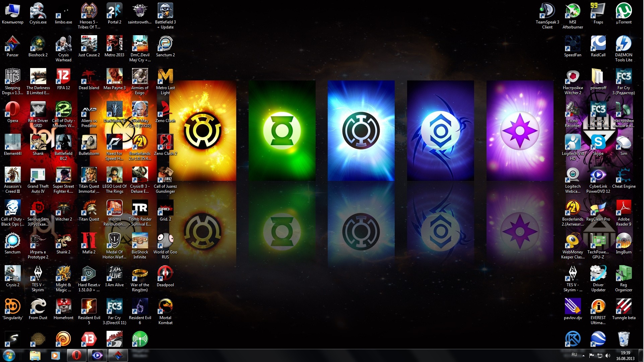This screenshot has height=362, width=644.
Task: Select the Assassin's Creed III icon
Action: point(12,180)
